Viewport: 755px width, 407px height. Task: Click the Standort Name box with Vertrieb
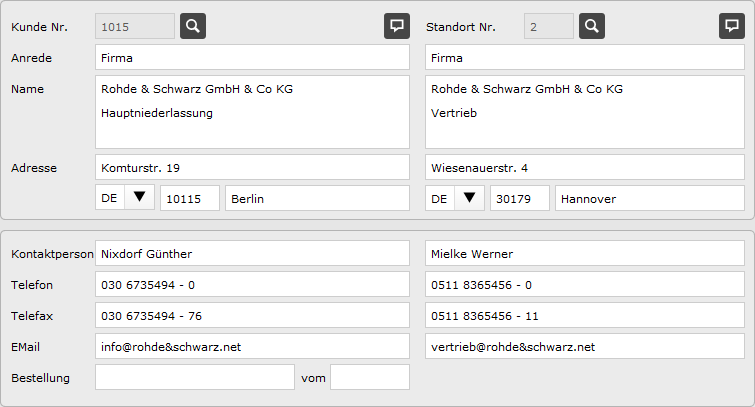584,112
